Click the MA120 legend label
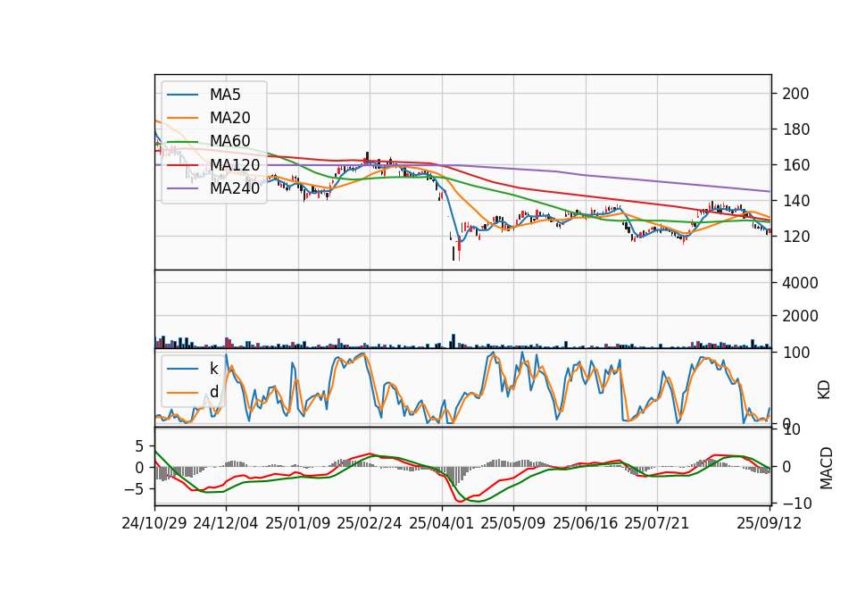The width and height of the screenshot is (857, 616). (x=235, y=164)
